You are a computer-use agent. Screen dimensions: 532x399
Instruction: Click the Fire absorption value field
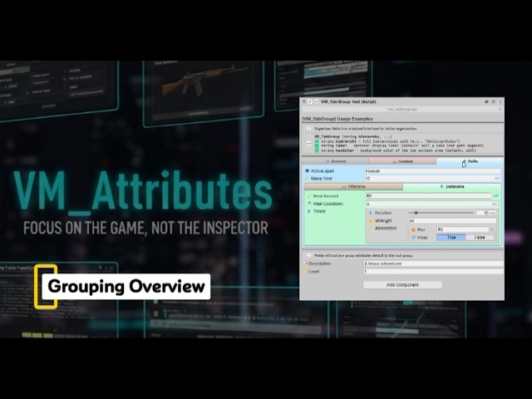pos(463,229)
